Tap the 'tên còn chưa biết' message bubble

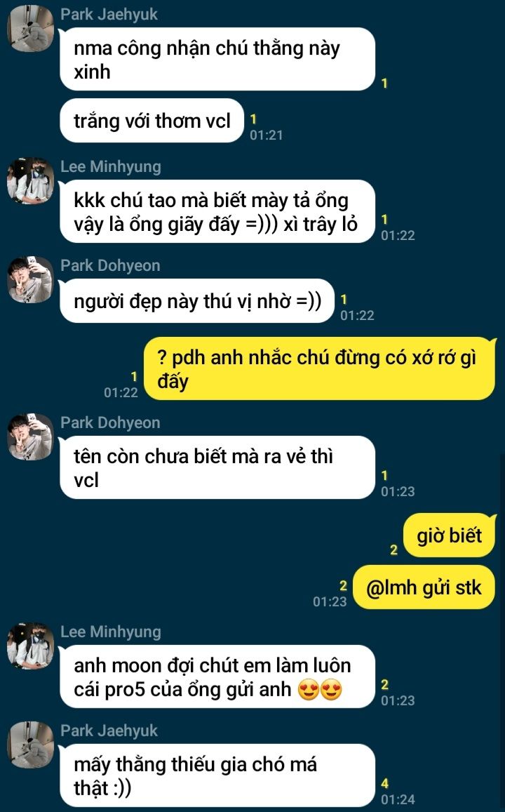pos(217,467)
